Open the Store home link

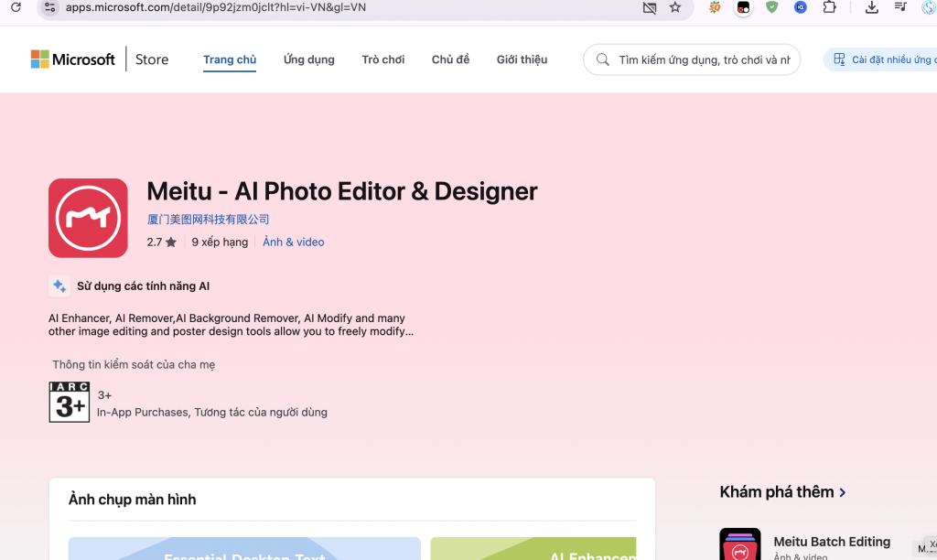pos(152,59)
